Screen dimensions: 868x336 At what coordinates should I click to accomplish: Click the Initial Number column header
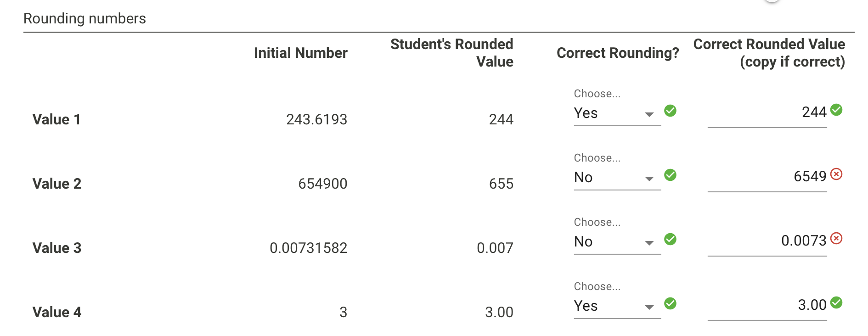tap(301, 53)
